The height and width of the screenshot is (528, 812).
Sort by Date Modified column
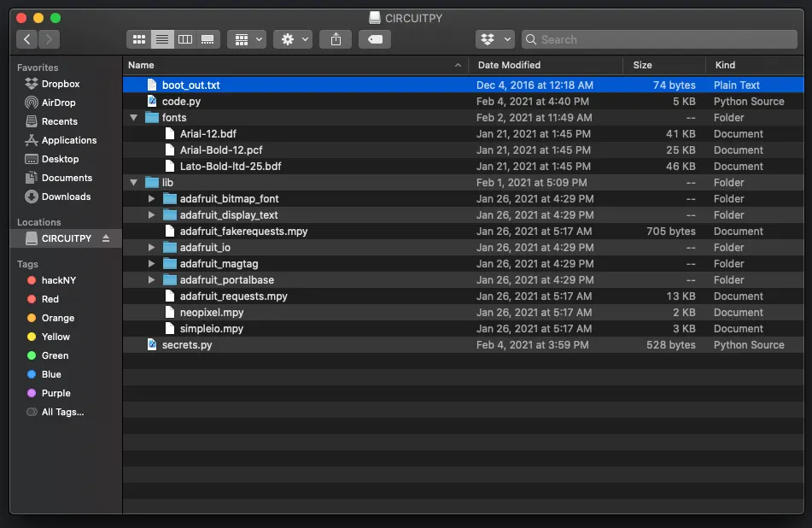(509, 65)
